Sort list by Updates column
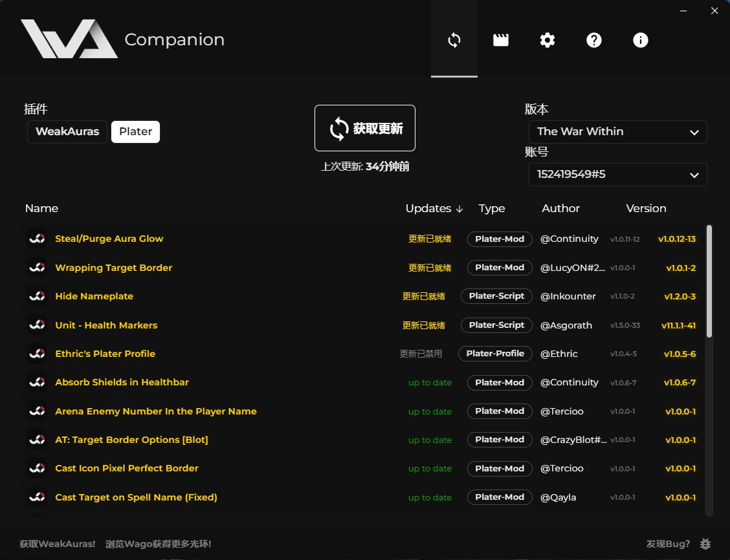Viewport: 730px width, 560px height. click(434, 208)
